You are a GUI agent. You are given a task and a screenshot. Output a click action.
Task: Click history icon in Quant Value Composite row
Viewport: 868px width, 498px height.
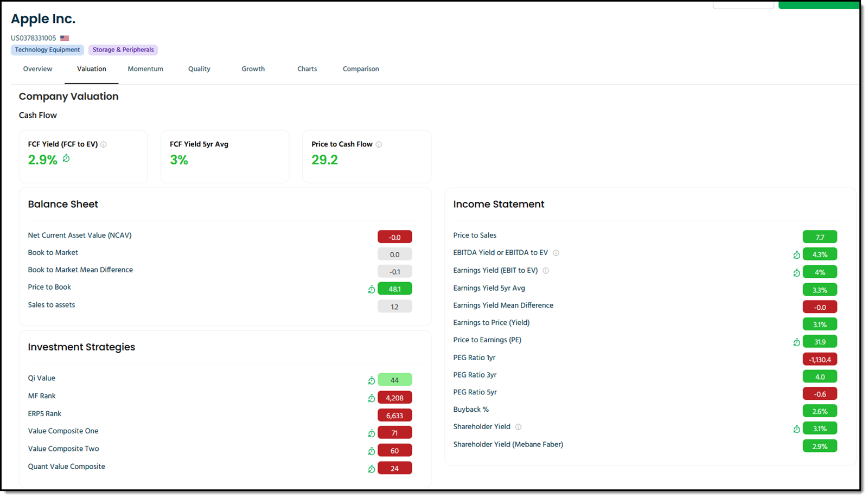coord(372,469)
